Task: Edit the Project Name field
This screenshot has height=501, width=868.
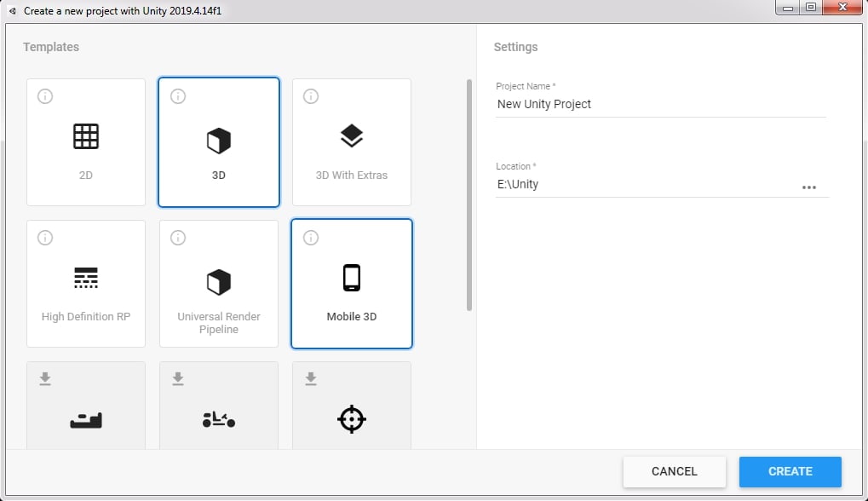Action: click(x=660, y=104)
